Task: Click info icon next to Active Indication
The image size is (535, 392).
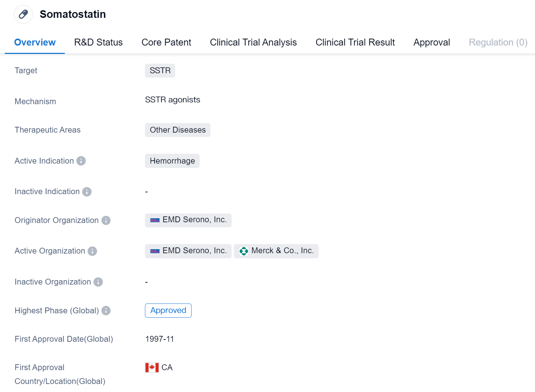Action: [x=81, y=161]
